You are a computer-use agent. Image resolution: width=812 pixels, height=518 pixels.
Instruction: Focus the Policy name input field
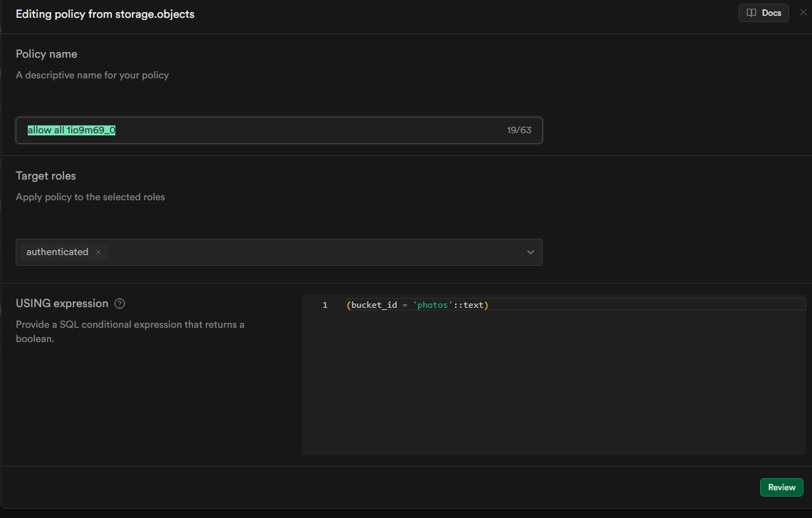pos(285,130)
